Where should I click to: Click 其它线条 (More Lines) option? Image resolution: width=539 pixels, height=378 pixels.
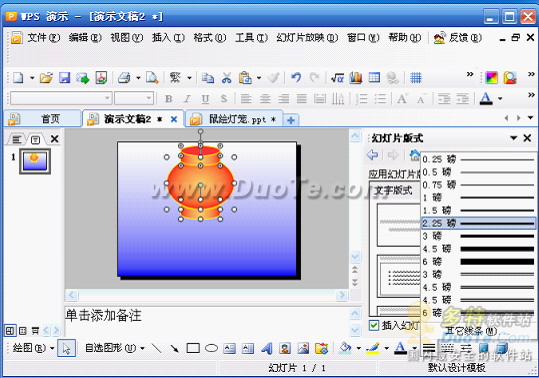click(471, 331)
